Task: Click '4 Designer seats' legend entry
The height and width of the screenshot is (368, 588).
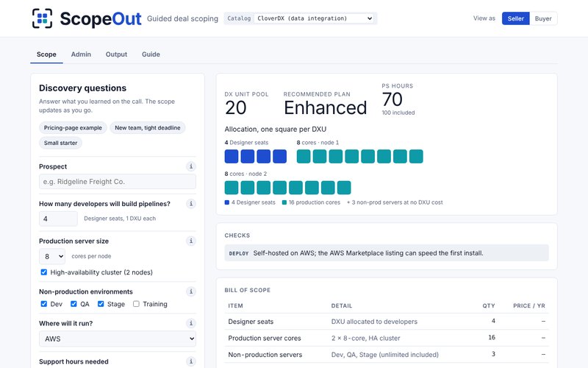Action: point(250,202)
